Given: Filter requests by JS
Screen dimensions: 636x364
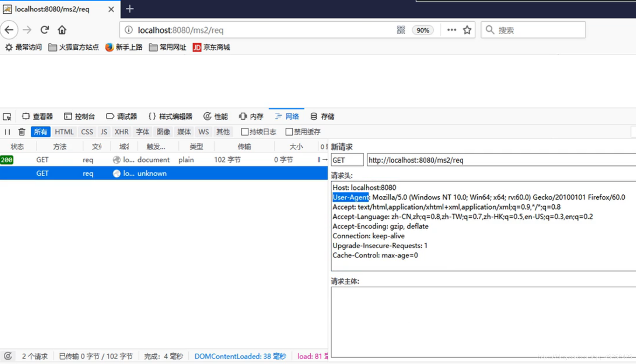Looking at the screenshot, I should pos(104,132).
